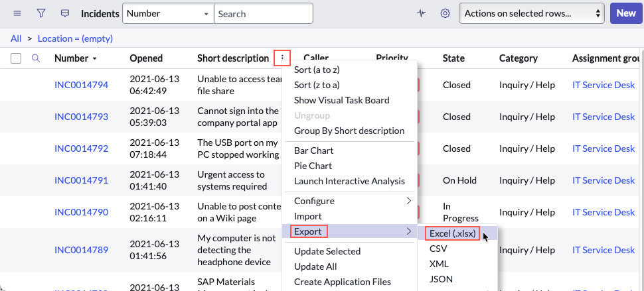Click the In Progress state cell
644x291 pixels.
click(x=460, y=212)
